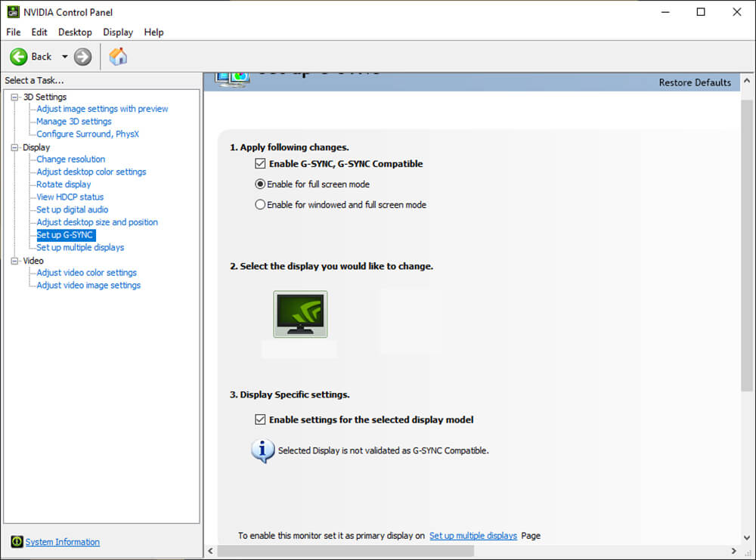Select Enable for full screen mode
Screen dimensions: 756x560
pyautogui.click(x=260, y=184)
